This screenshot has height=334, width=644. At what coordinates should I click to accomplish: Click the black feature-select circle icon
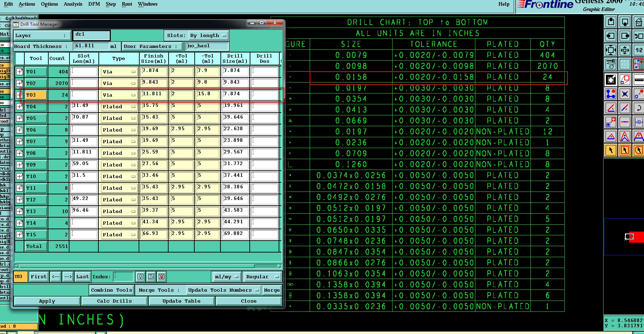611,80
